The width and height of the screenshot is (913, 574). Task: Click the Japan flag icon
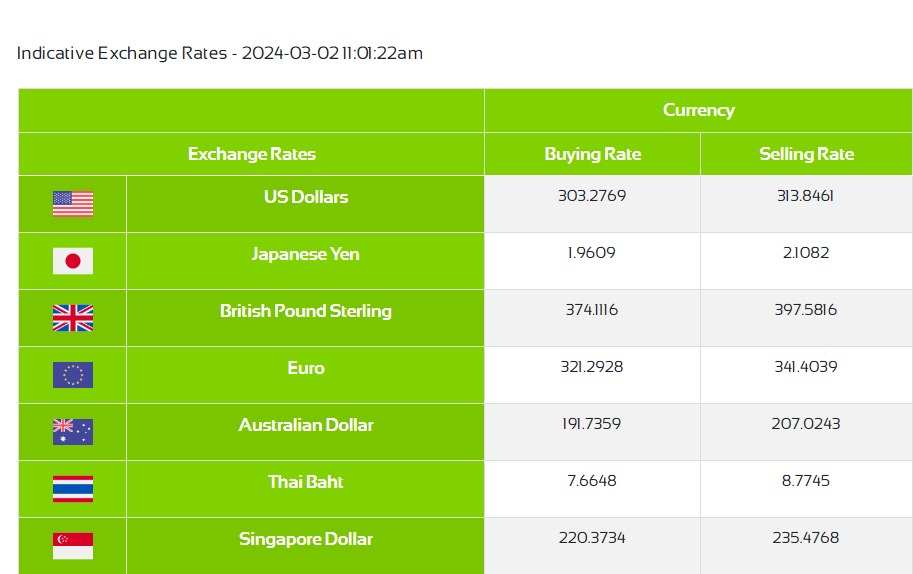[x=73, y=261]
